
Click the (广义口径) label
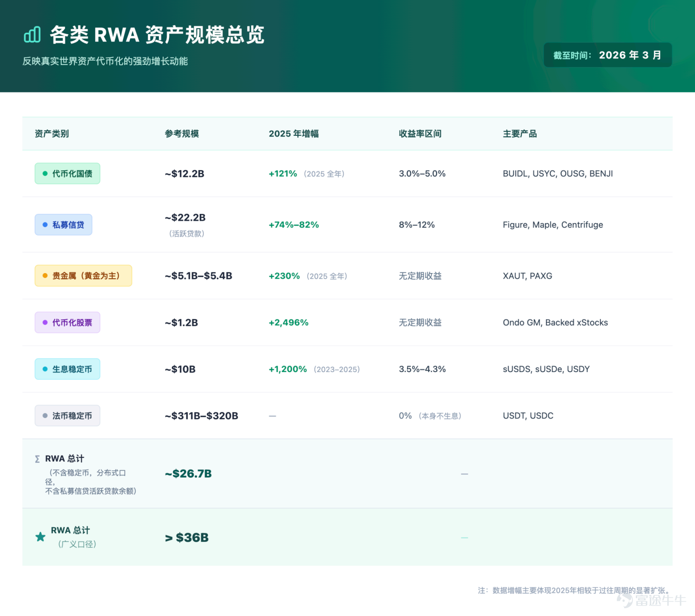pos(77,544)
